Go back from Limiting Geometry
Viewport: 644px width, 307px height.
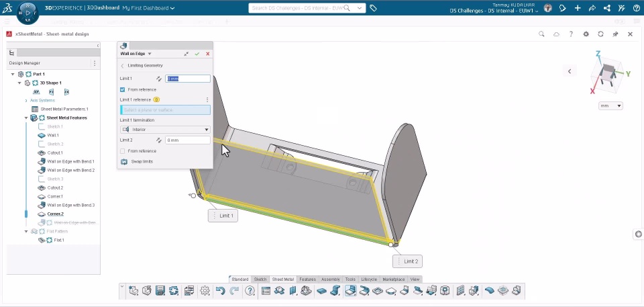122,65
